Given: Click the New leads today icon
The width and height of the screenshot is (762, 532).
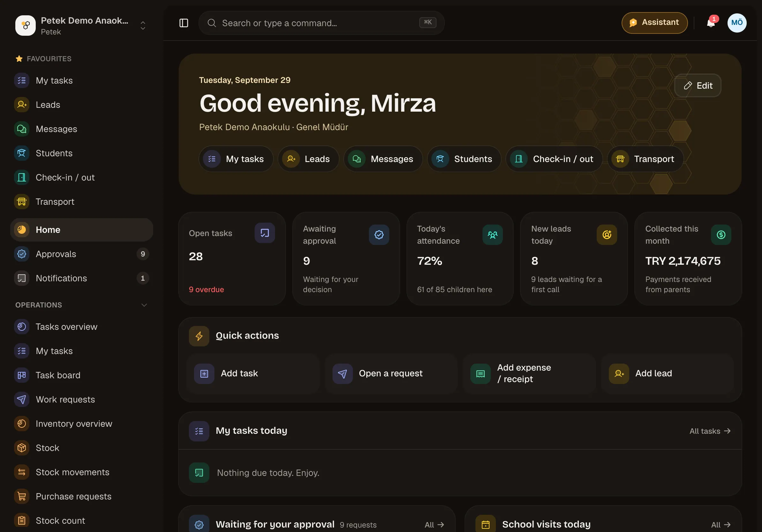Looking at the screenshot, I should [x=607, y=235].
